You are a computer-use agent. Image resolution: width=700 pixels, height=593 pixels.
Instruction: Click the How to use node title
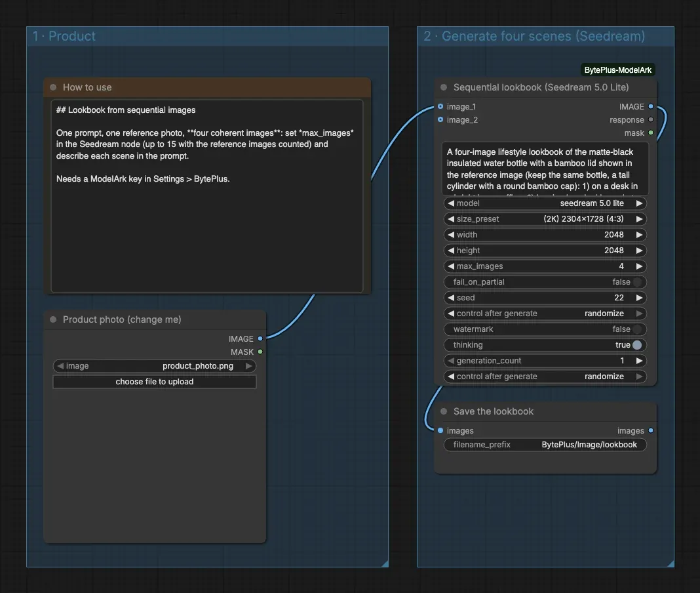pos(87,87)
